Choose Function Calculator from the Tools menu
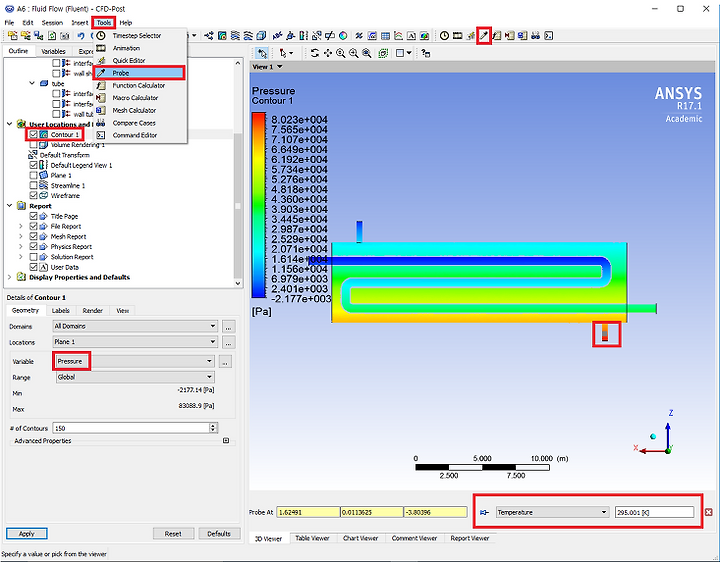 point(140,85)
